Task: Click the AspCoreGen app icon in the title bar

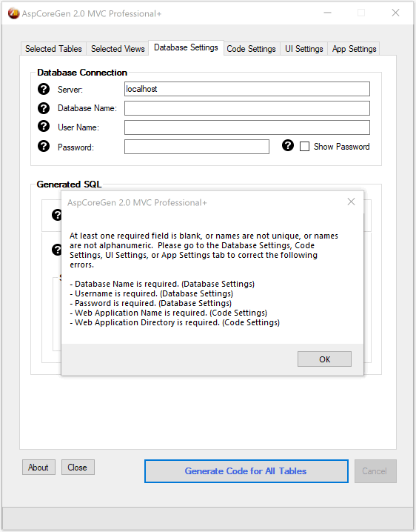Action: [13, 13]
